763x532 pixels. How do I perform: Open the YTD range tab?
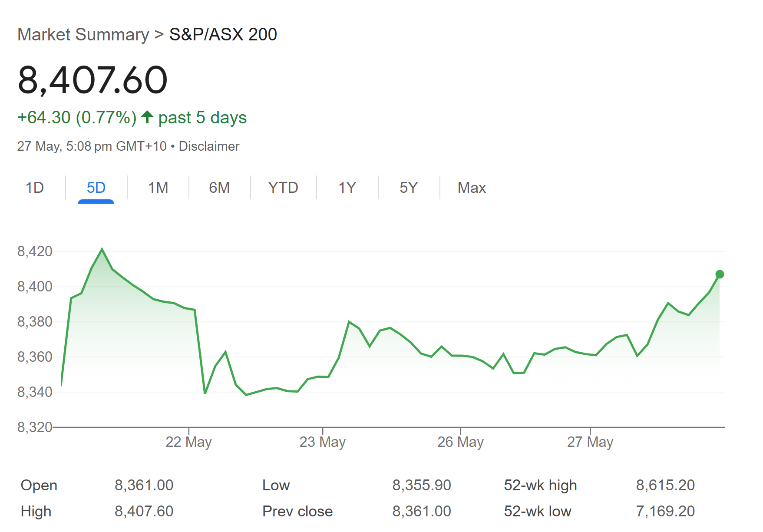click(283, 188)
